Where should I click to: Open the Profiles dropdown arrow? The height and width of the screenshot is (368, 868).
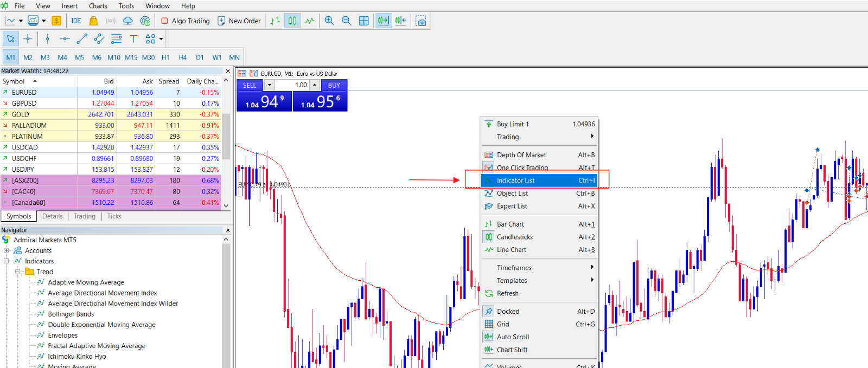44,21
